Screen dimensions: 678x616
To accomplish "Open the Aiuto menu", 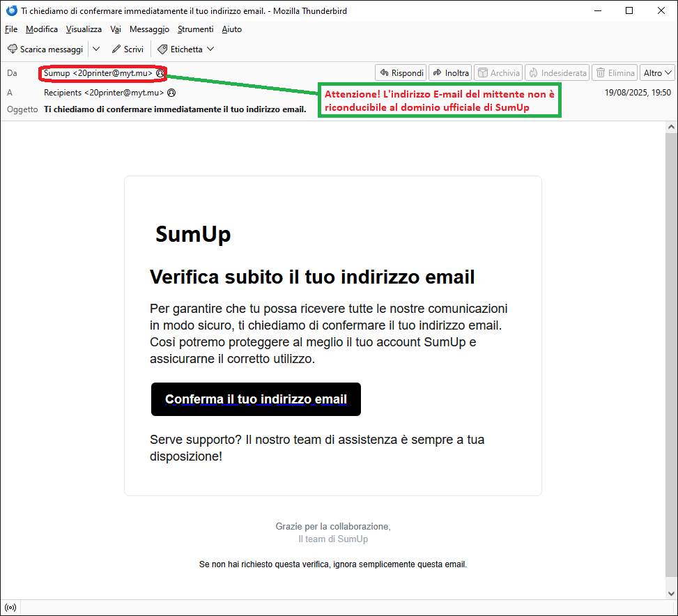I will click(232, 29).
